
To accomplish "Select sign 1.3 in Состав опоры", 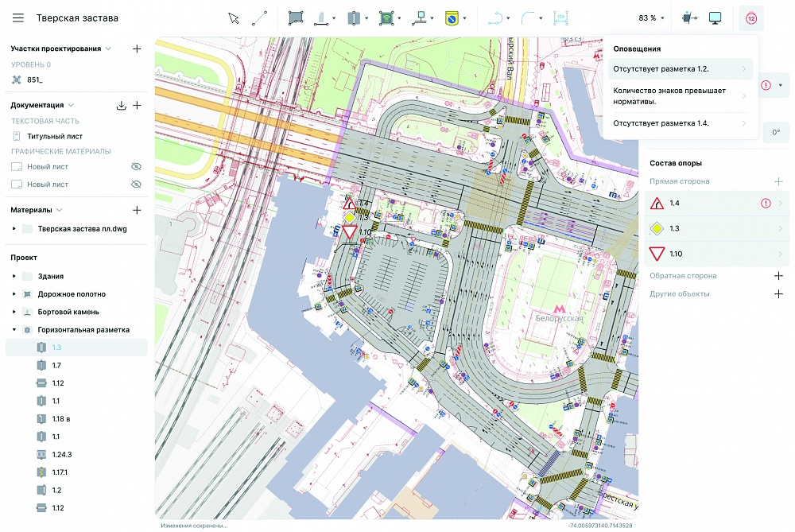I will point(717,229).
